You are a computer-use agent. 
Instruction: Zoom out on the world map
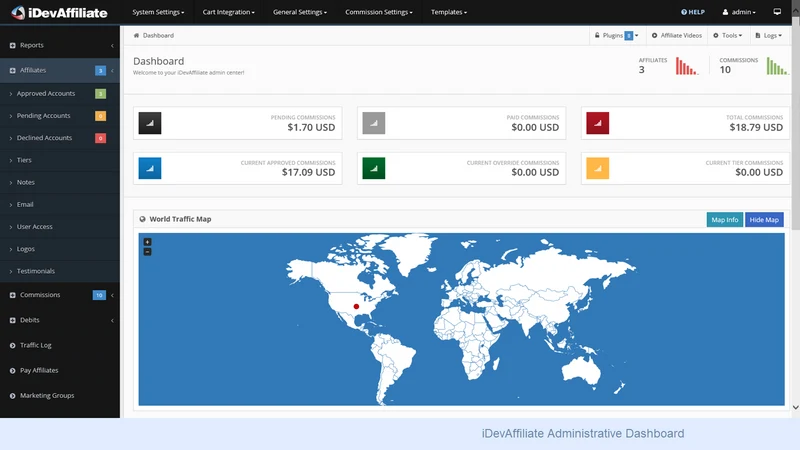pyautogui.click(x=147, y=252)
